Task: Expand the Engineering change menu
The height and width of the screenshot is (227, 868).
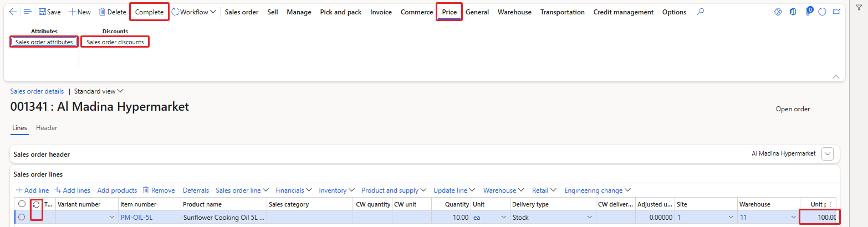Action: [598, 190]
